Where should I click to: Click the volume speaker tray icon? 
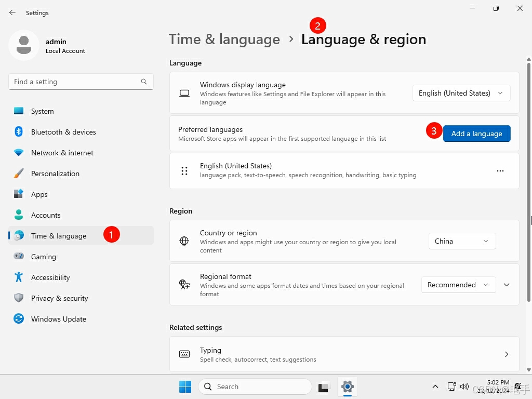[x=464, y=387]
